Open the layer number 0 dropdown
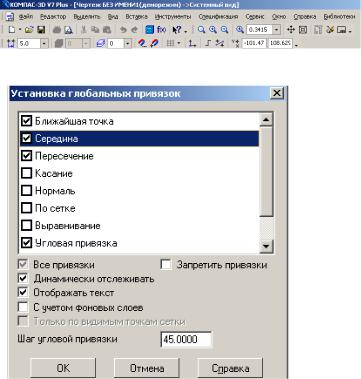Viewport: 361px width, 379px height. click(x=128, y=44)
